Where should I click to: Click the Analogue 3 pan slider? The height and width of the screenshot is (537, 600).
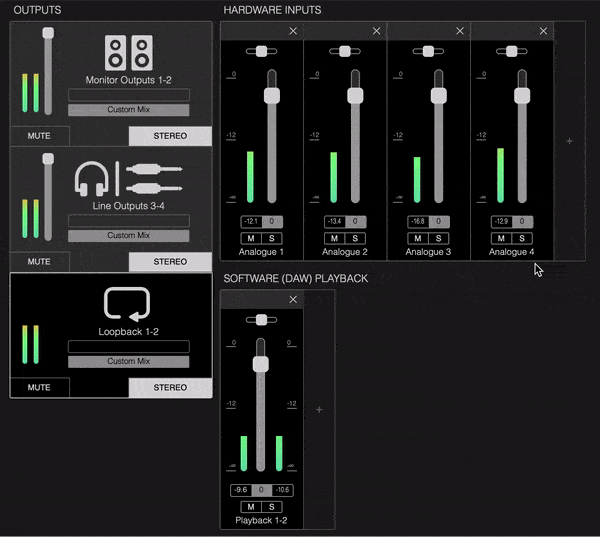coord(428,51)
